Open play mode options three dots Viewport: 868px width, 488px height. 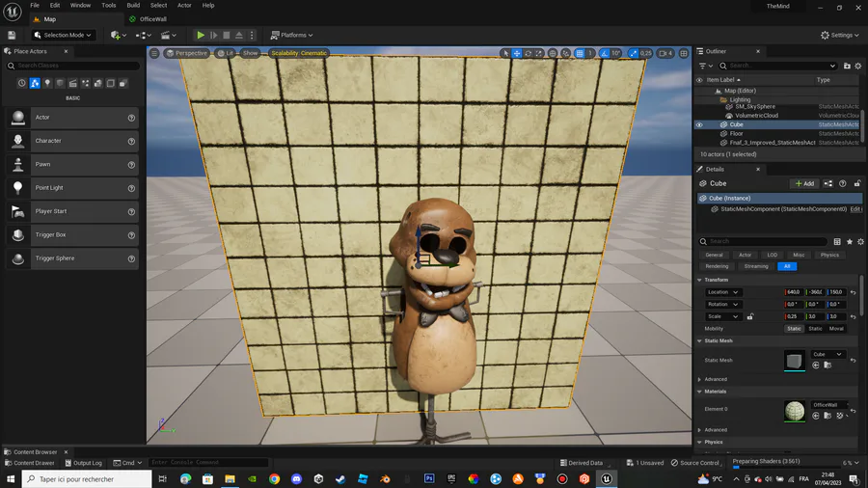tap(252, 35)
